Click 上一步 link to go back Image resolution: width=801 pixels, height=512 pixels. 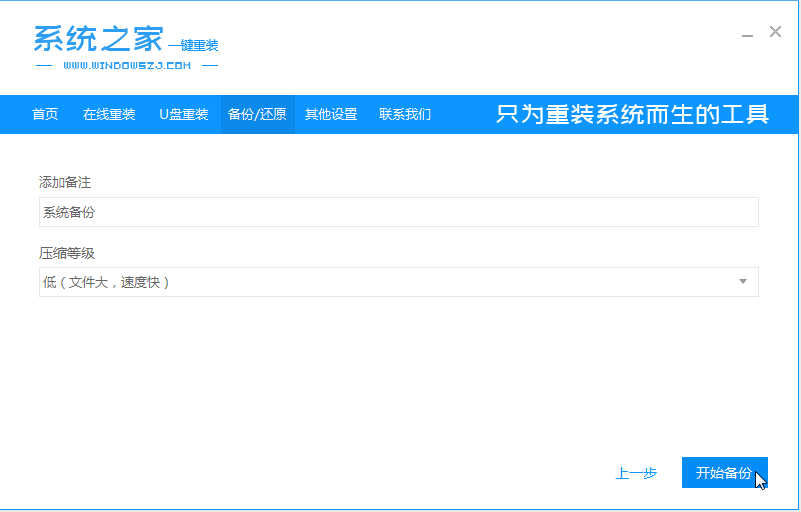tap(635, 473)
